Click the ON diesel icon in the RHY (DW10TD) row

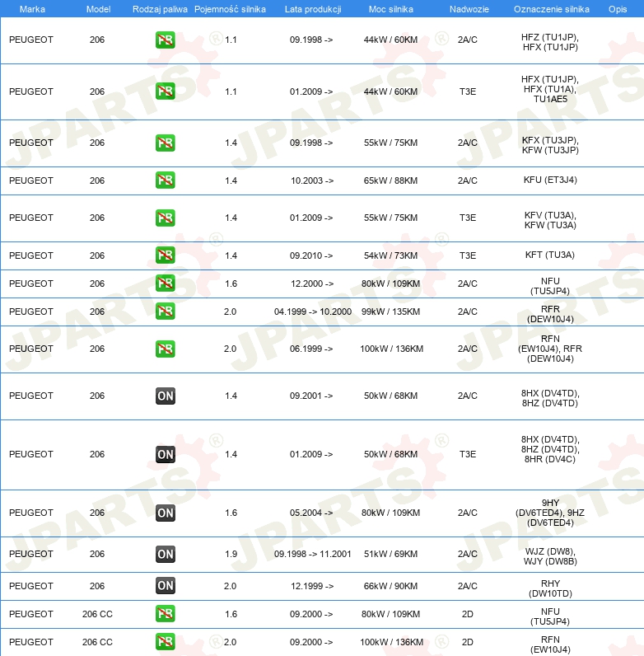coord(166,586)
